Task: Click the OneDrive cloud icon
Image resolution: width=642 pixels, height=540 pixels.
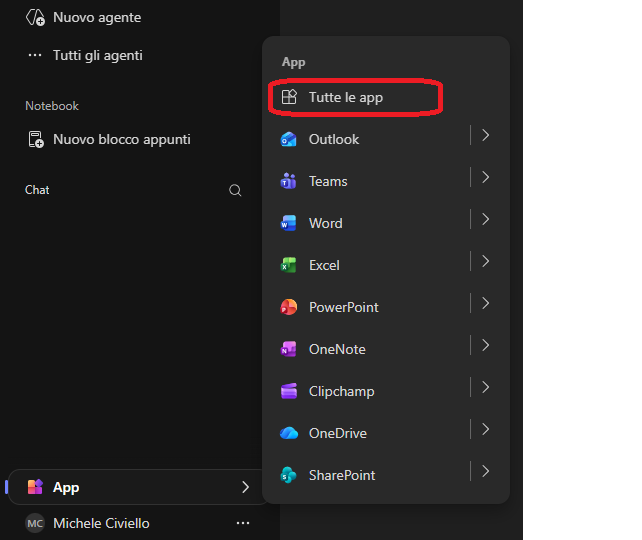Action: pyautogui.click(x=289, y=433)
